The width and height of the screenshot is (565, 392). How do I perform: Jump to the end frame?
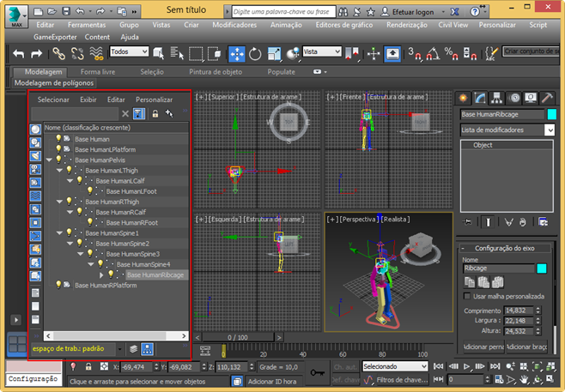[x=495, y=366]
